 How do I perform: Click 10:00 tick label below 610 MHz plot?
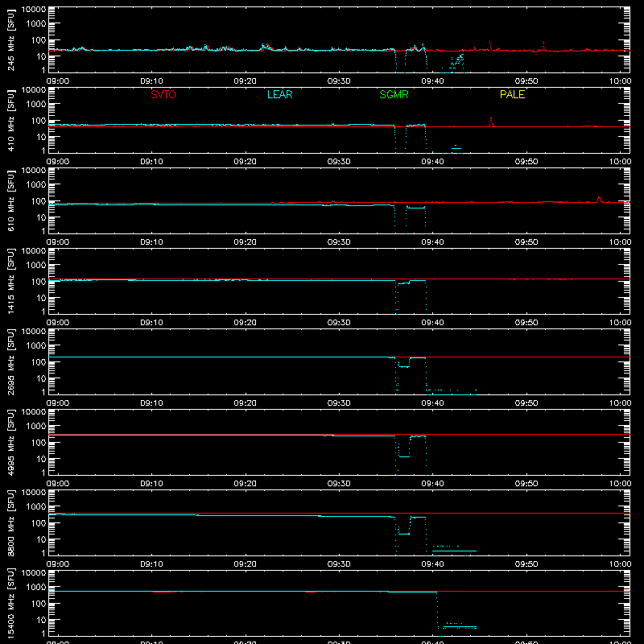pos(620,242)
